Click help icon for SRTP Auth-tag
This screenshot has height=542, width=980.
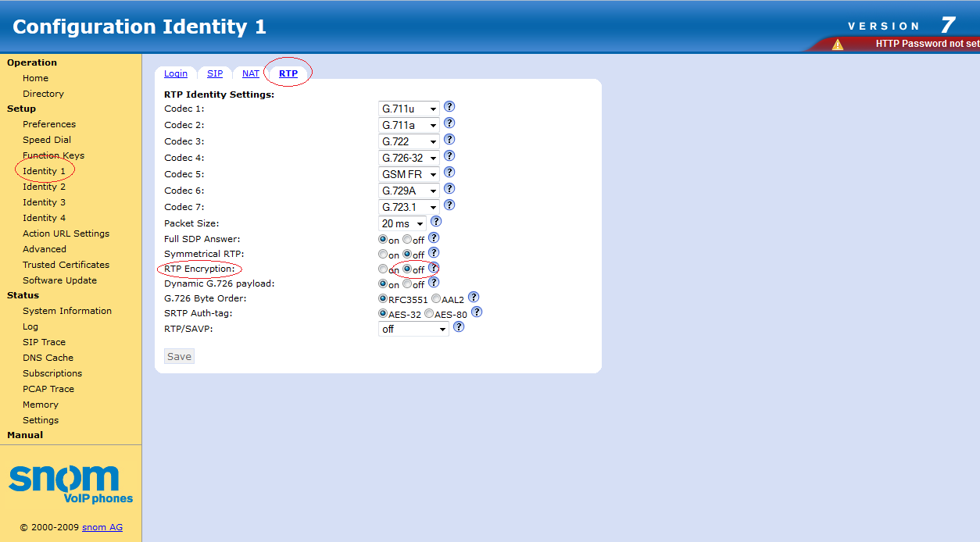point(476,312)
